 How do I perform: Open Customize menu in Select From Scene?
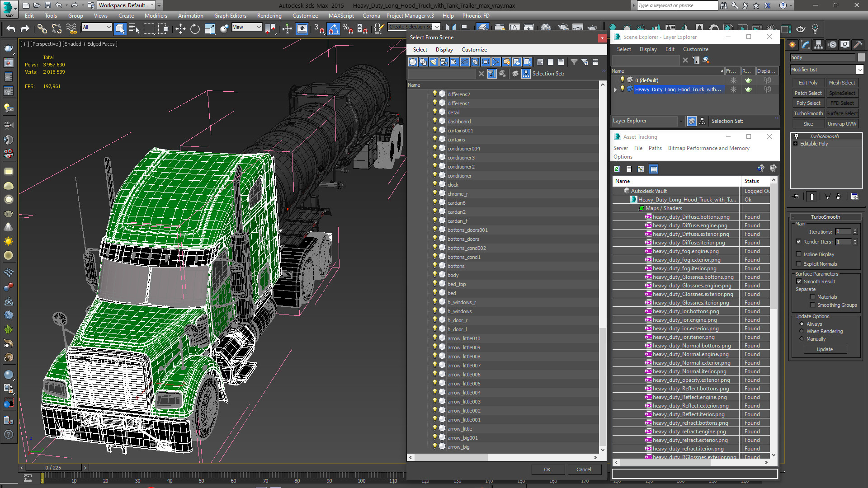474,50
